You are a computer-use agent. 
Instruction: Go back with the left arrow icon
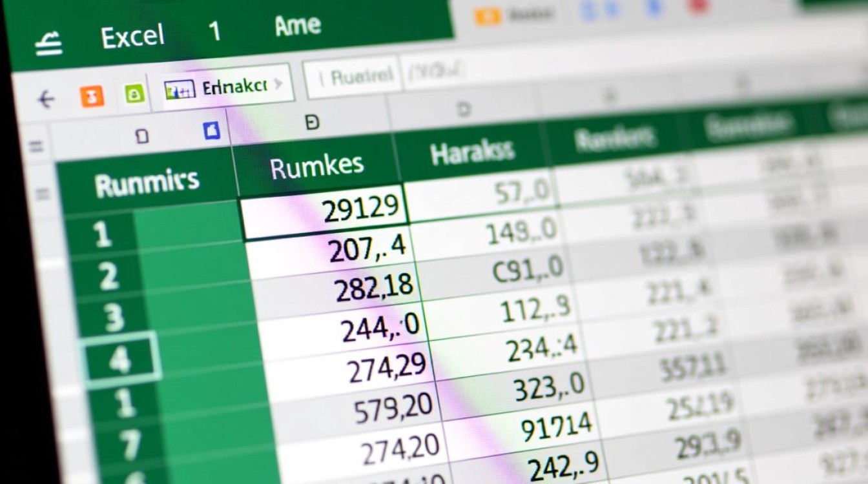(x=46, y=99)
